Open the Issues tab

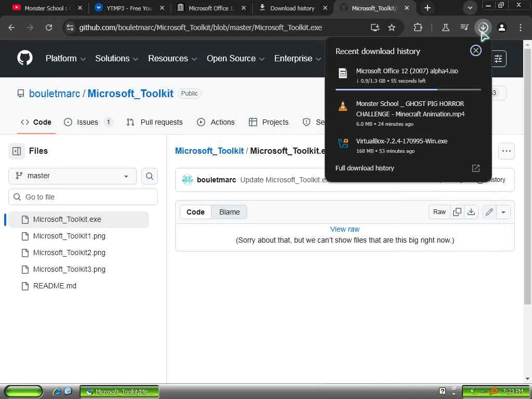pyautogui.click(x=88, y=122)
